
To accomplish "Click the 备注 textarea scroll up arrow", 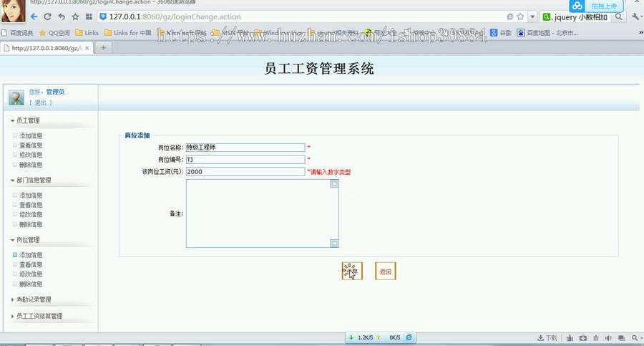I will (x=334, y=184).
